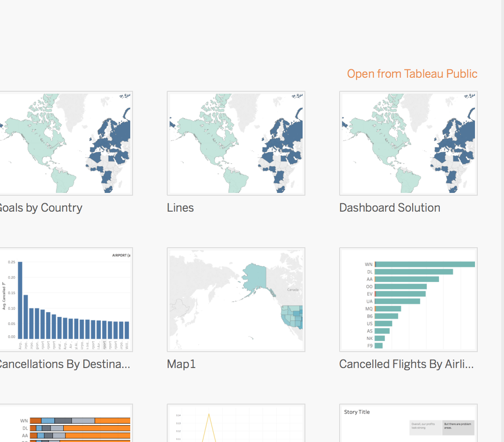Click the WN bar in Cancelled Flights preview

425,265
